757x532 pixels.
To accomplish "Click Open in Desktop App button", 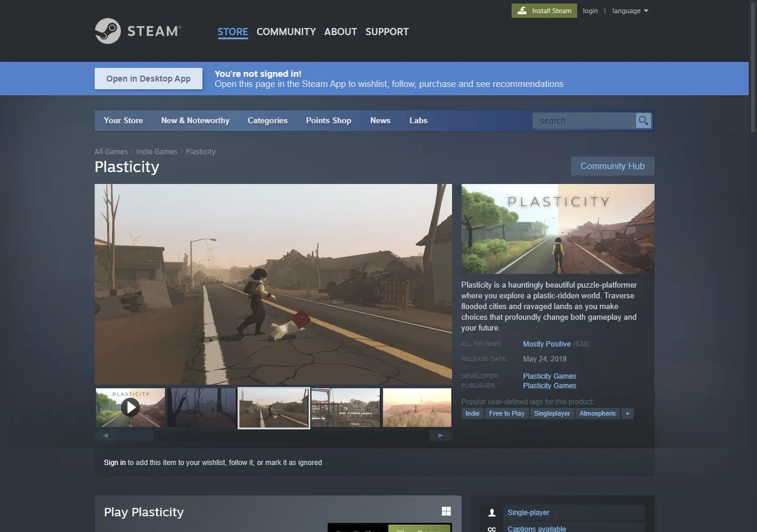I will coord(148,79).
